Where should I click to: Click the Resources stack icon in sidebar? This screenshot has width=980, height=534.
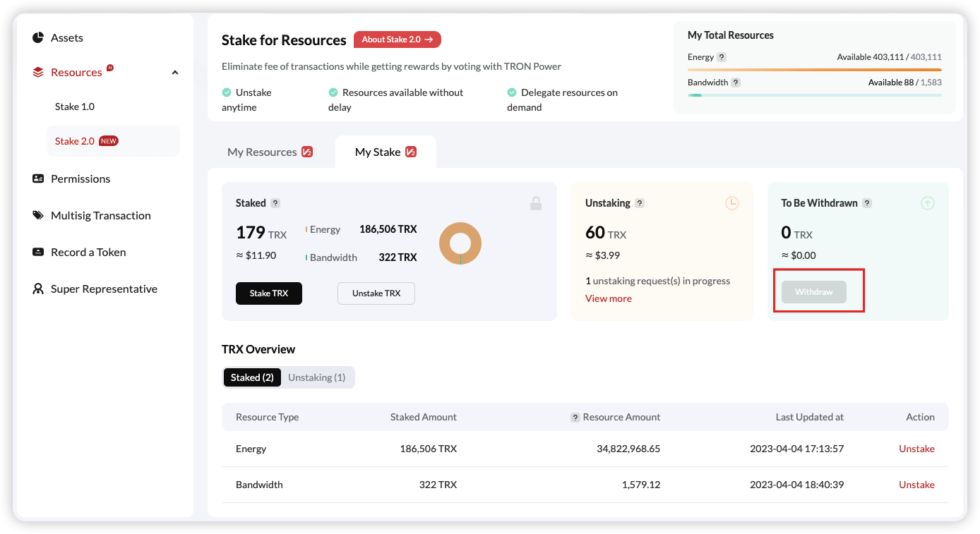(38, 72)
